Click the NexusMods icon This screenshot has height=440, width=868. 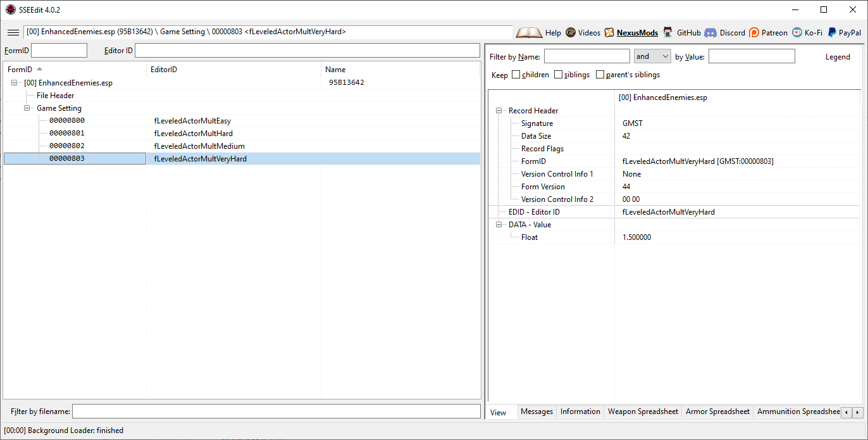[609, 32]
